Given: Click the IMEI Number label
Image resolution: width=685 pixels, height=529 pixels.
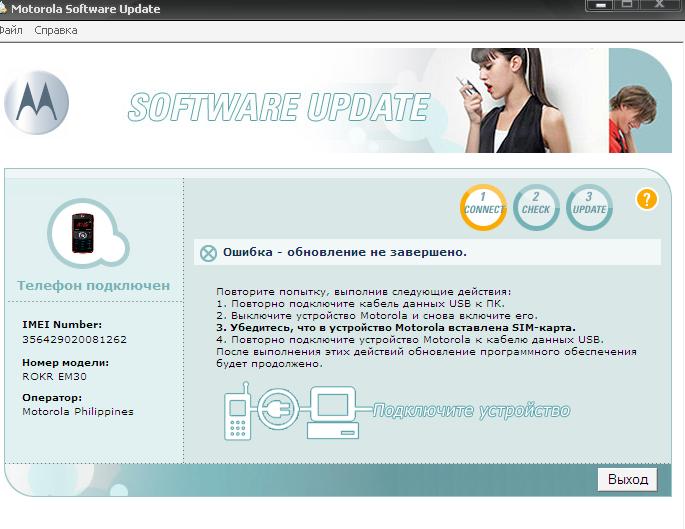Looking at the screenshot, I should point(62,325).
